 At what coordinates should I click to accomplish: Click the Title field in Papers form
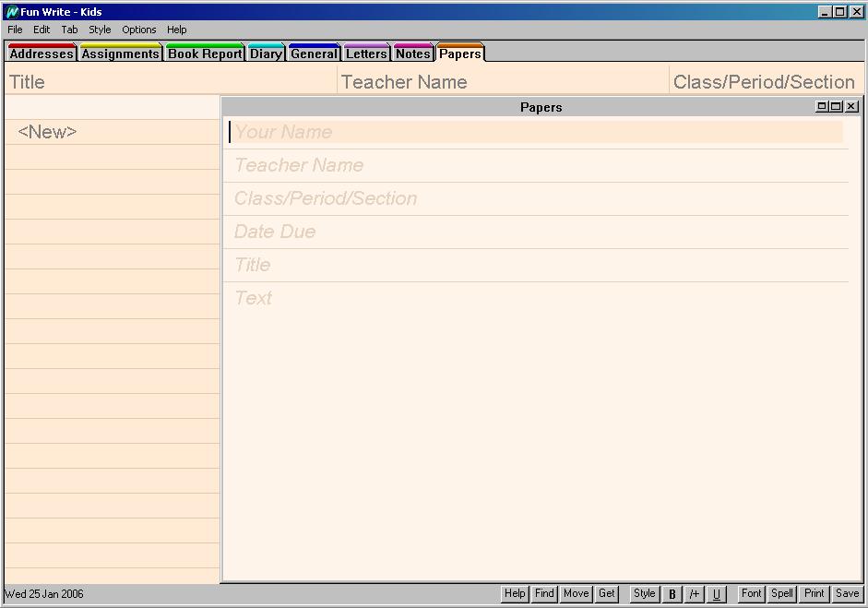[x=536, y=265]
